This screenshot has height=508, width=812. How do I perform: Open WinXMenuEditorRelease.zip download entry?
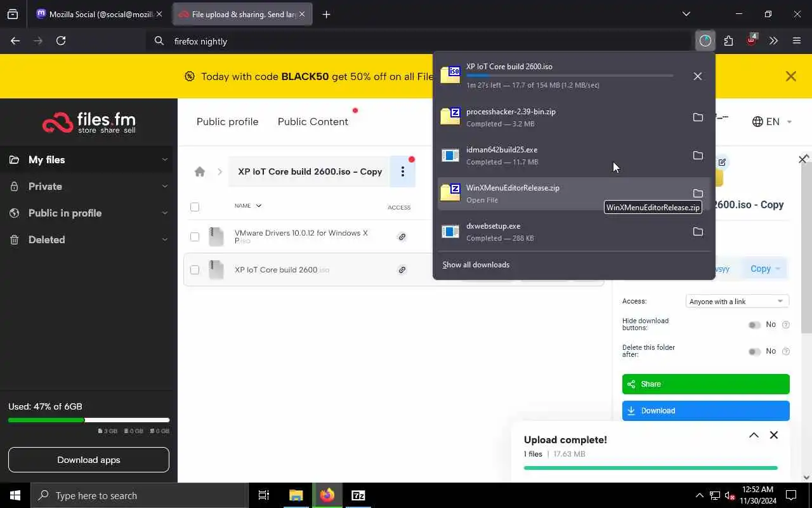[x=560, y=194]
